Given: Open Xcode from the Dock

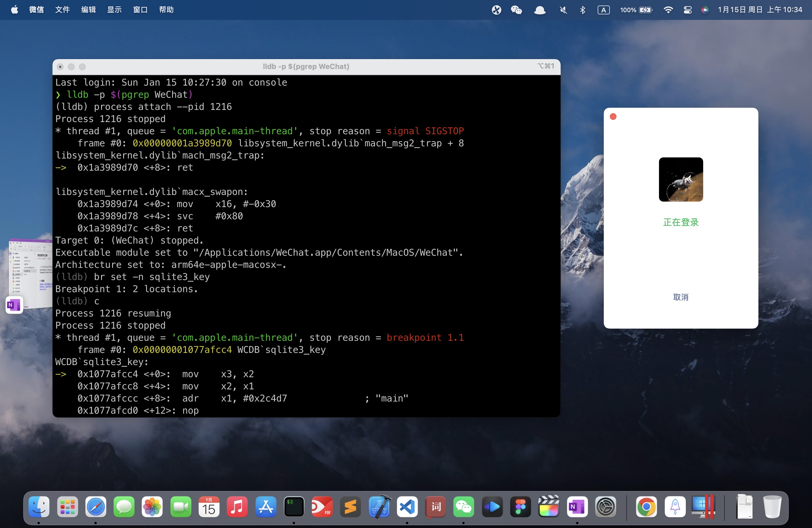Looking at the screenshot, I should (379, 507).
